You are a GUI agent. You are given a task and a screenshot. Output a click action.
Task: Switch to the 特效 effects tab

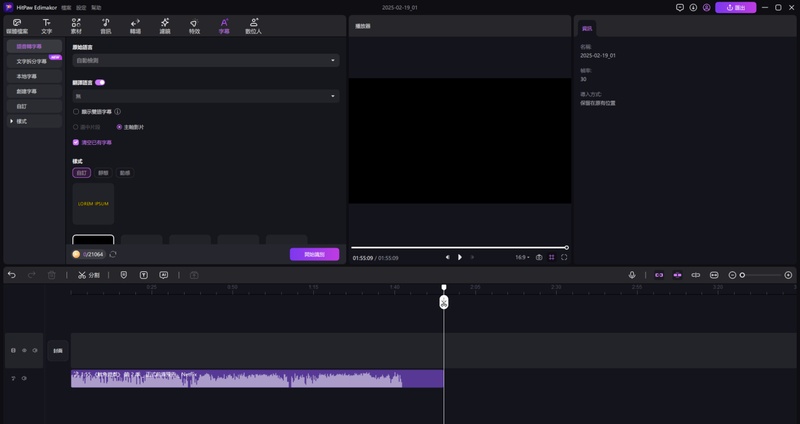tap(194, 25)
